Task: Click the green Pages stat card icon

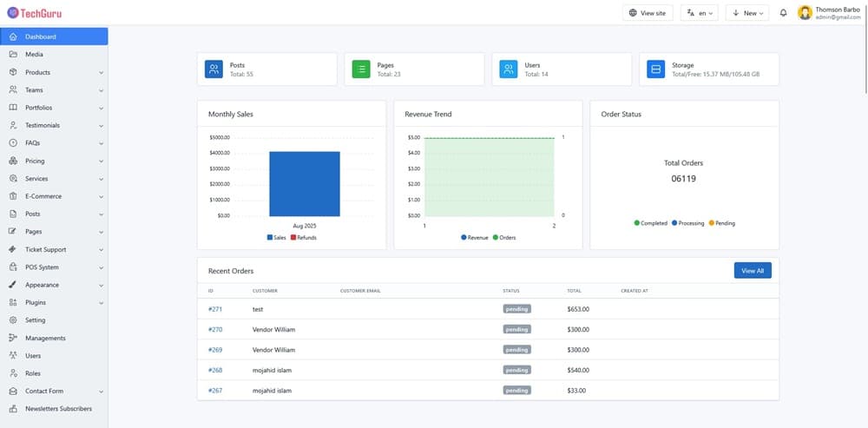Action: [362, 69]
